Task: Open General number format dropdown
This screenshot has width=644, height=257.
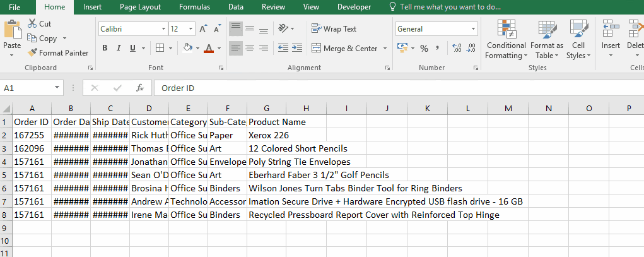Action: (474, 29)
